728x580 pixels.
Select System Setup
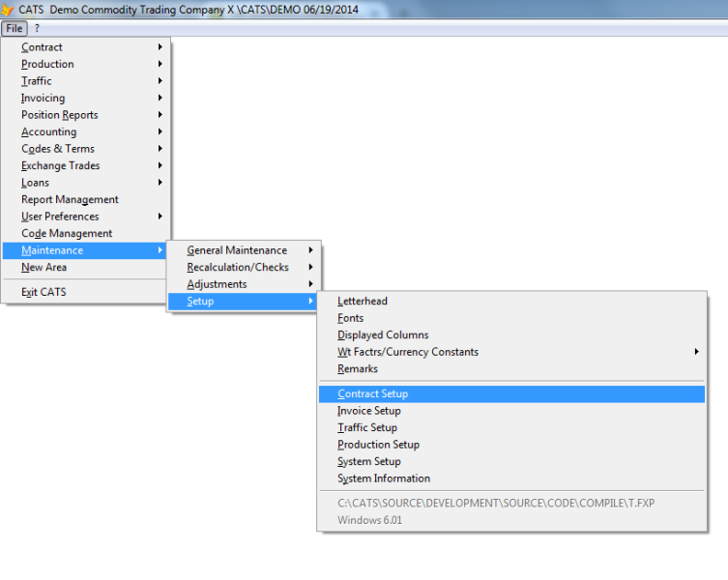coord(511,462)
